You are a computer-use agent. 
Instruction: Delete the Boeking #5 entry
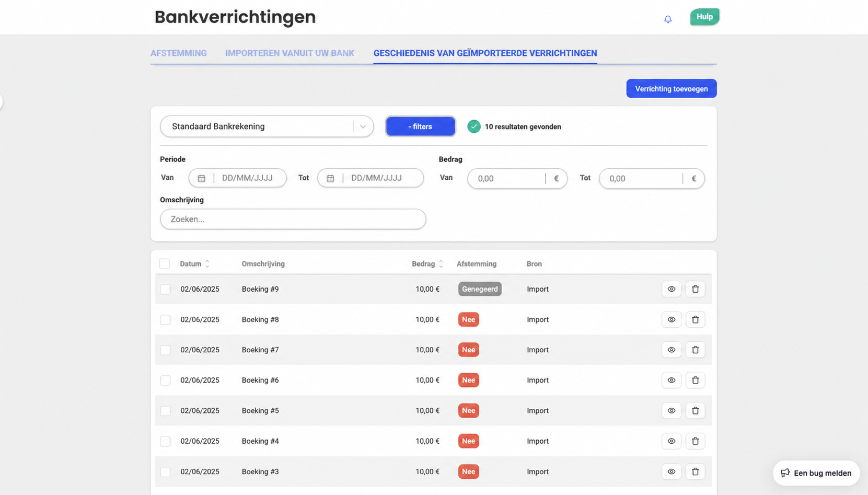point(696,411)
